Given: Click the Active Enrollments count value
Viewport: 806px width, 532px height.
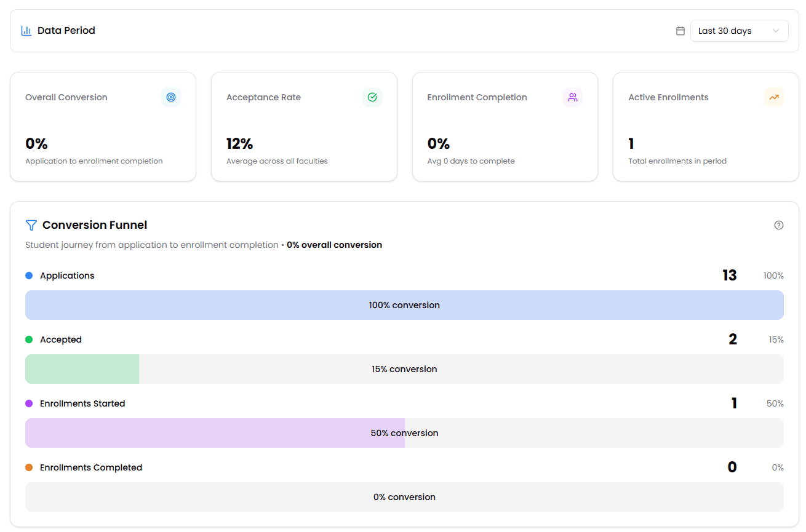Looking at the screenshot, I should click(x=631, y=143).
